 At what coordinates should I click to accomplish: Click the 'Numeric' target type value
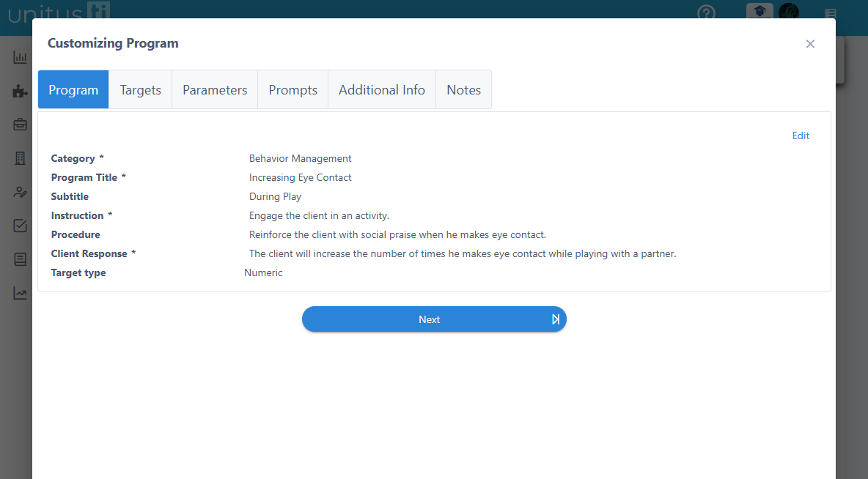[x=263, y=272]
